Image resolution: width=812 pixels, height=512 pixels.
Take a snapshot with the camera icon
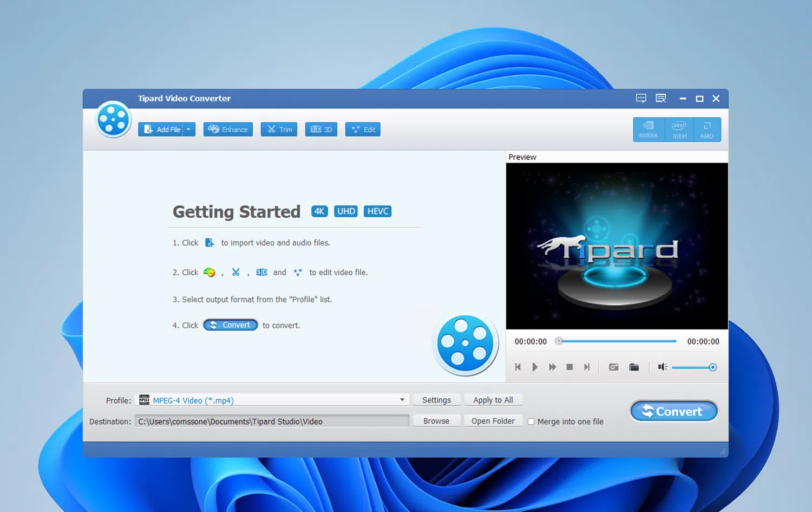(x=613, y=367)
